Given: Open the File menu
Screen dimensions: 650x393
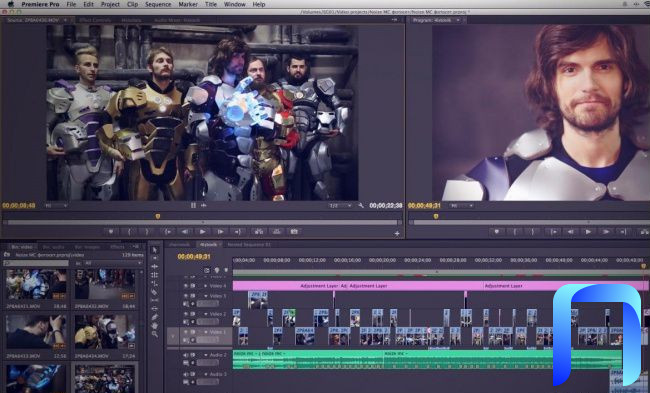Looking at the screenshot, I should 71,4.
